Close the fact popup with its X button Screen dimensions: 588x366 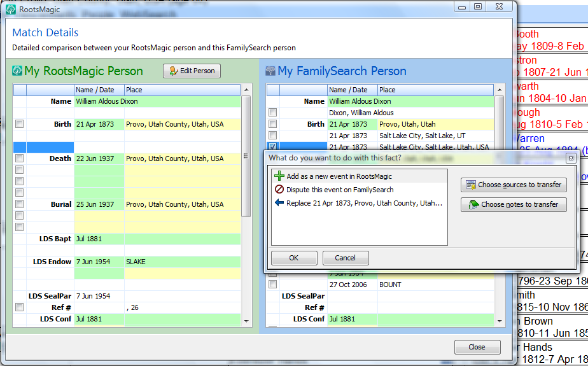tap(571, 158)
